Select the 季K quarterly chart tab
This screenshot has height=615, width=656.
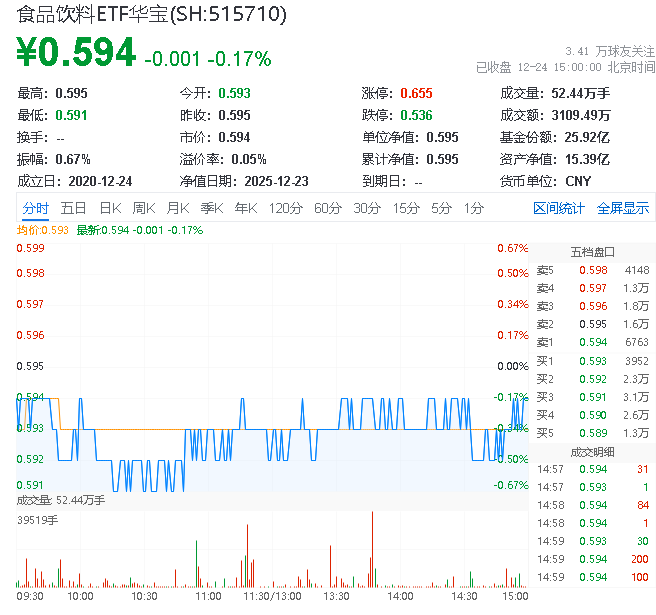(211, 208)
